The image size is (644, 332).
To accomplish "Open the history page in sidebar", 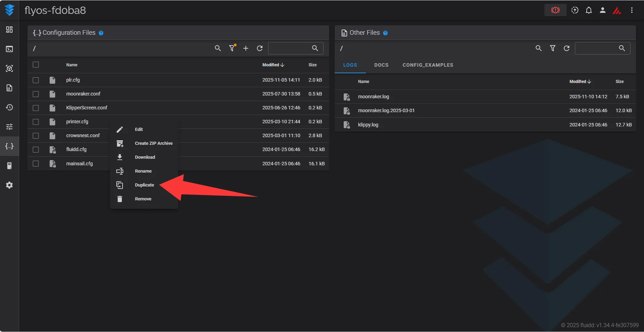I will tap(9, 107).
